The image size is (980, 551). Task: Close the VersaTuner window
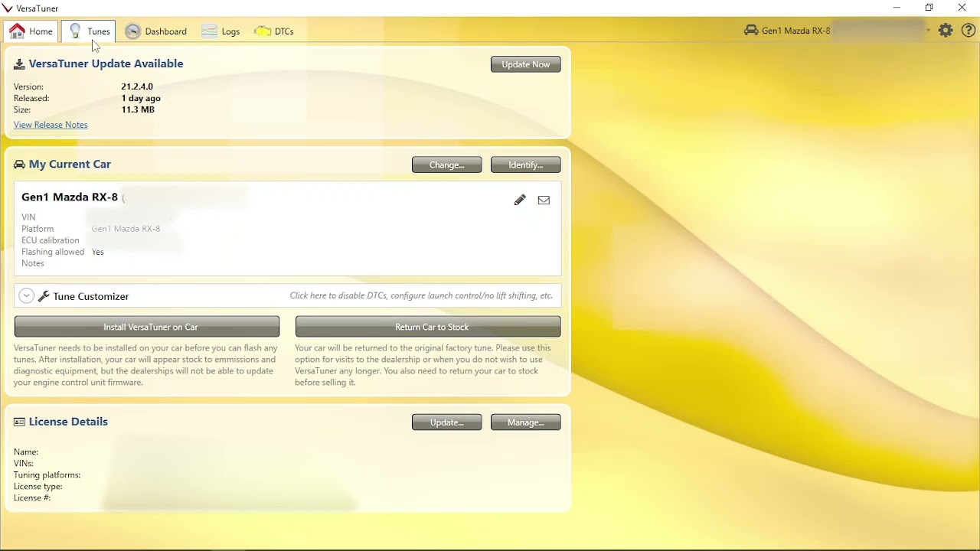click(x=962, y=8)
